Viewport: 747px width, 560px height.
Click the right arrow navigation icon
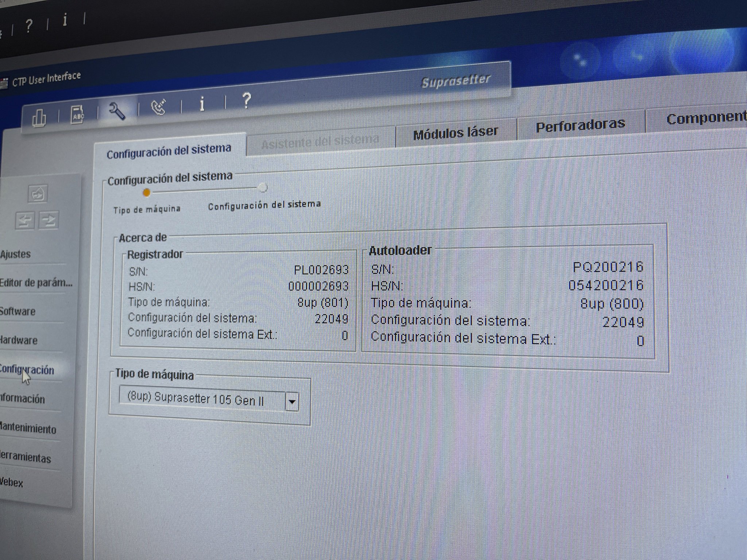[x=49, y=220]
